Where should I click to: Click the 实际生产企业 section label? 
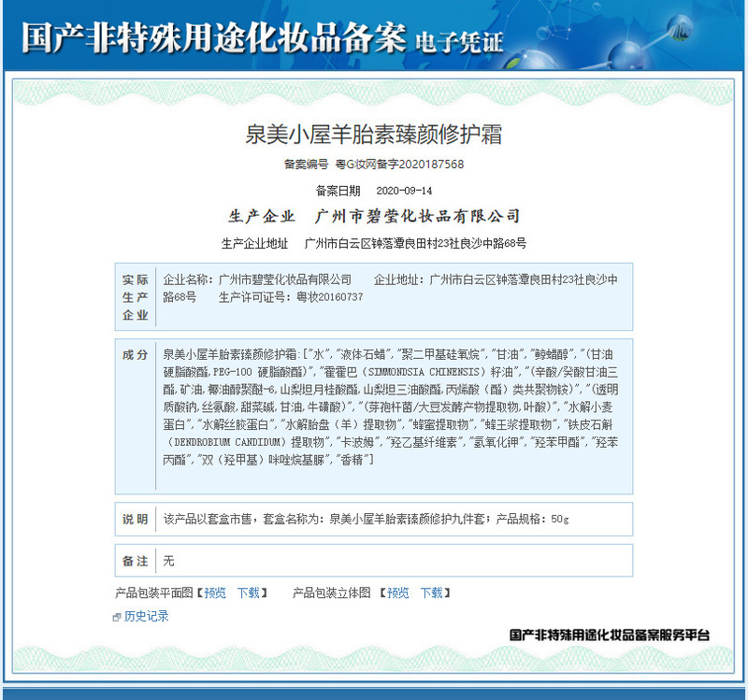(x=135, y=297)
